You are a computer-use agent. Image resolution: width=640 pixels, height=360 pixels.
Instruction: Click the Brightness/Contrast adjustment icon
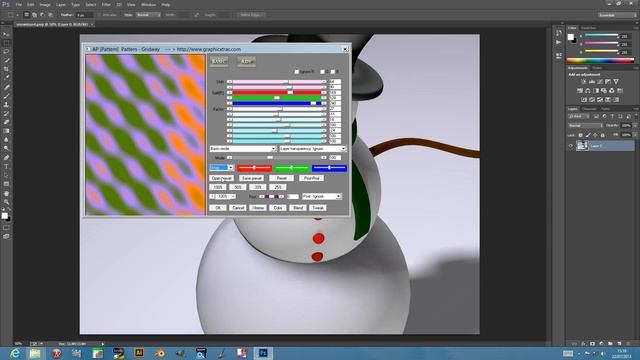(x=584, y=82)
